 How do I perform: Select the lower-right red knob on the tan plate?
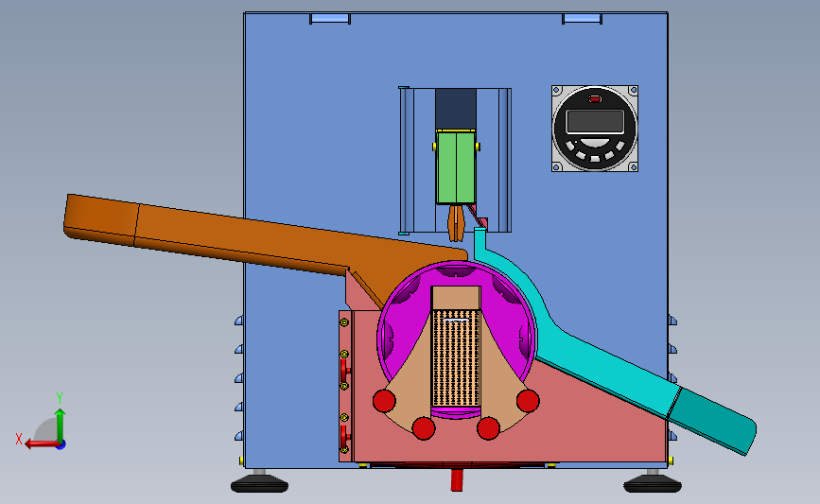[x=488, y=428]
